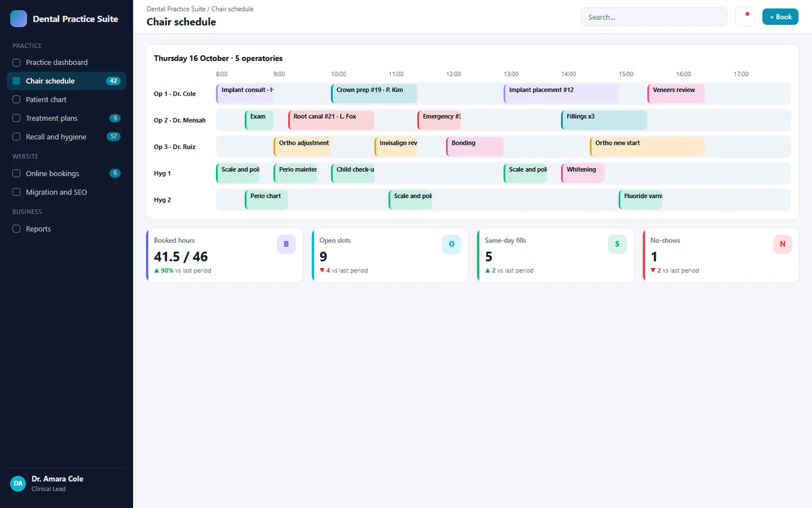Select Crown prep #19 P. Kim appointment

(374, 93)
